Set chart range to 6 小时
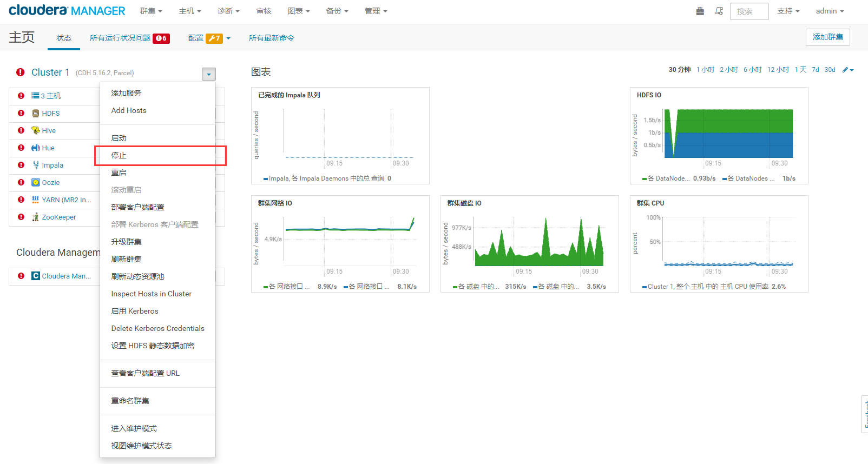The image size is (868, 464). (752, 70)
